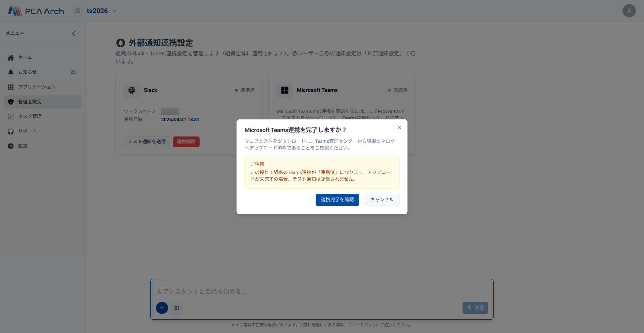
Task: Open the ts2026 organization dropdown
Action: (x=102, y=11)
